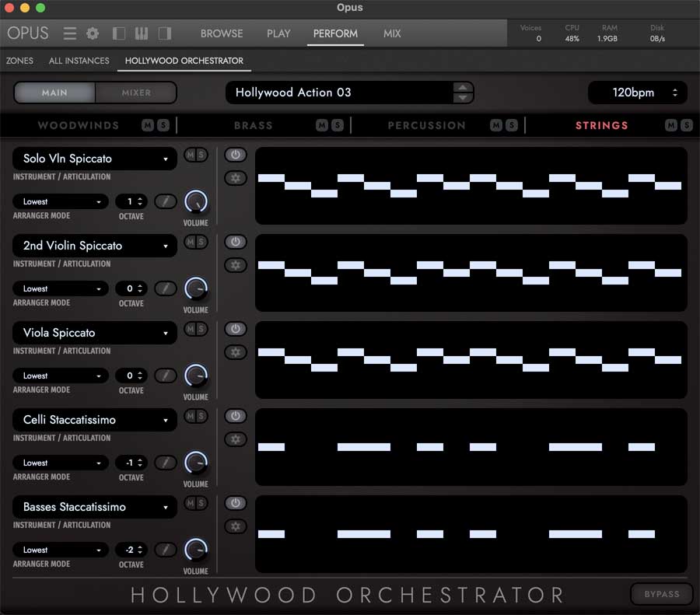This screenshot has width=700, height=615.
Task: Click the edit pencil for Viola Spiccato
Action: click(x=165, y=376)
